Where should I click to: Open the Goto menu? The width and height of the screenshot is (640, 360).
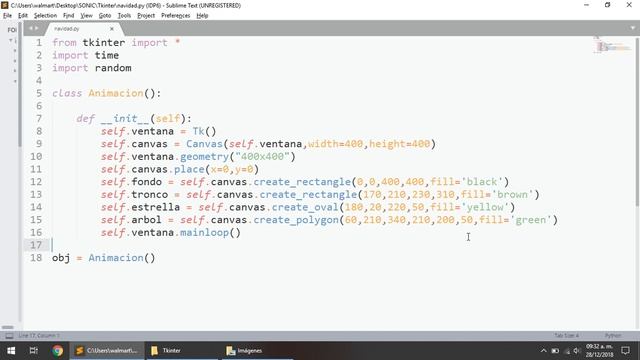[x=105, y=16]
